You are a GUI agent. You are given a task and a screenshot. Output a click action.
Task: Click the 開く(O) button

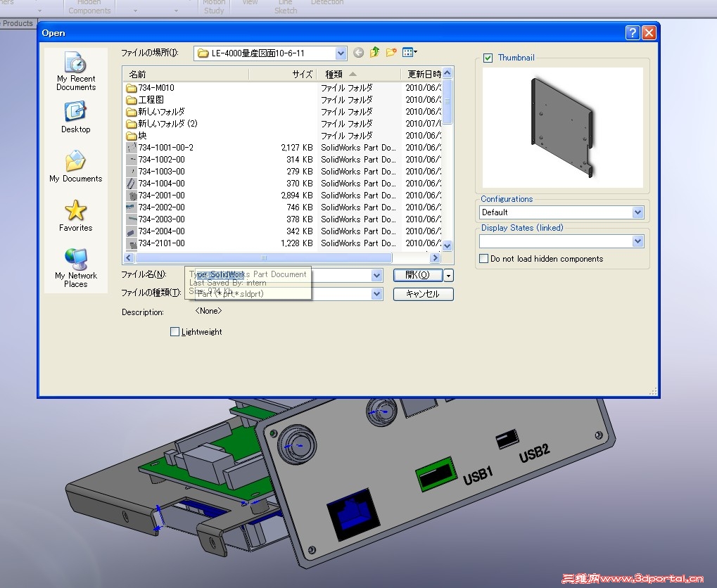point(418,275)
